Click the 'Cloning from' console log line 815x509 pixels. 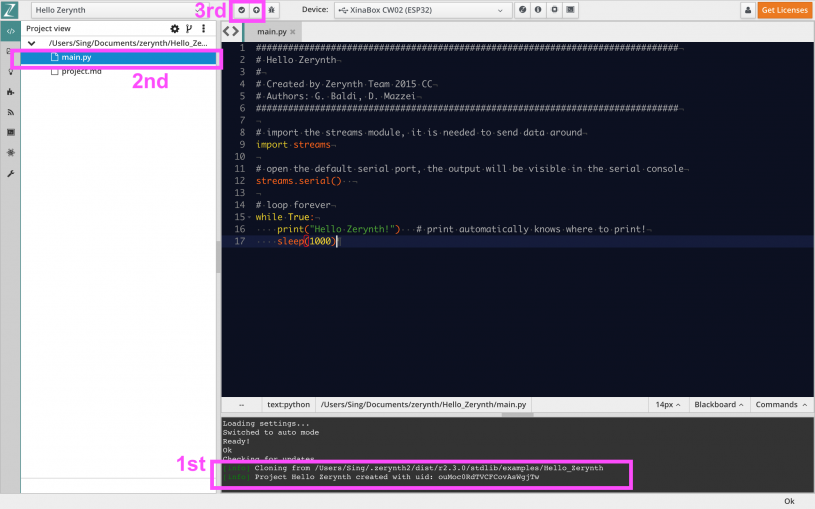(x=413, y=468)
